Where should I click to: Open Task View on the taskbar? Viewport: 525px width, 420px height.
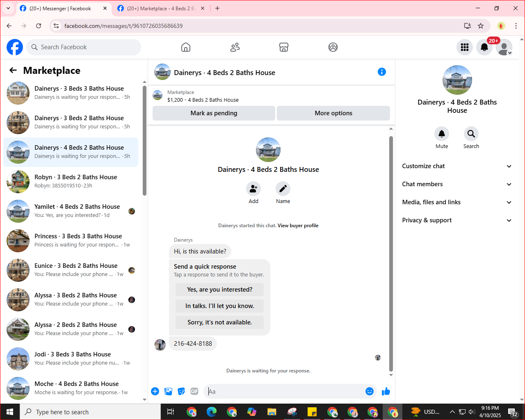pyautogui.click(x=171, y=412)
